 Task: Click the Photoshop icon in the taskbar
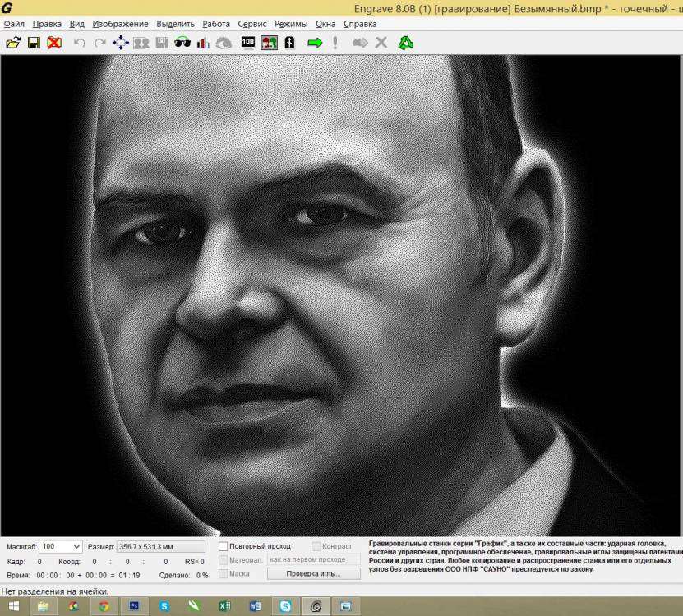(134, 606)
